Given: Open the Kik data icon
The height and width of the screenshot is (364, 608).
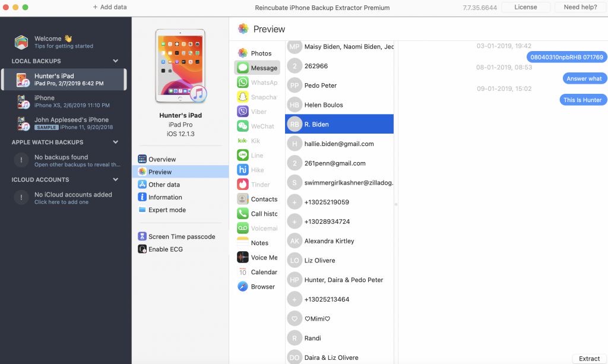Looking at the screenshot, I should (x=243, y=141).
